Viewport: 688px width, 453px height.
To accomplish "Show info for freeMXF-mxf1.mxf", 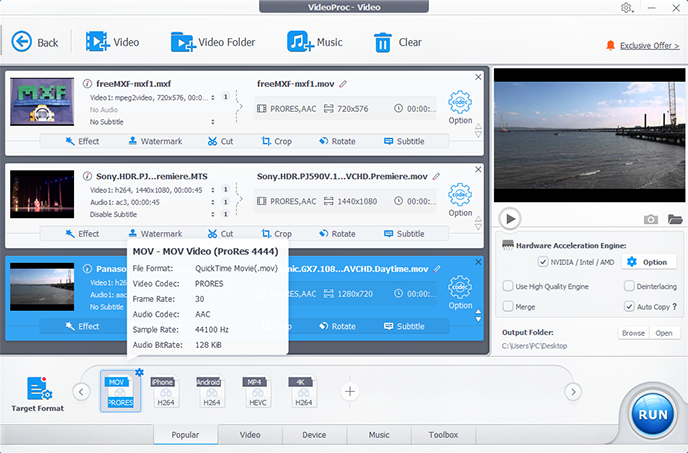I will point(87,83).
